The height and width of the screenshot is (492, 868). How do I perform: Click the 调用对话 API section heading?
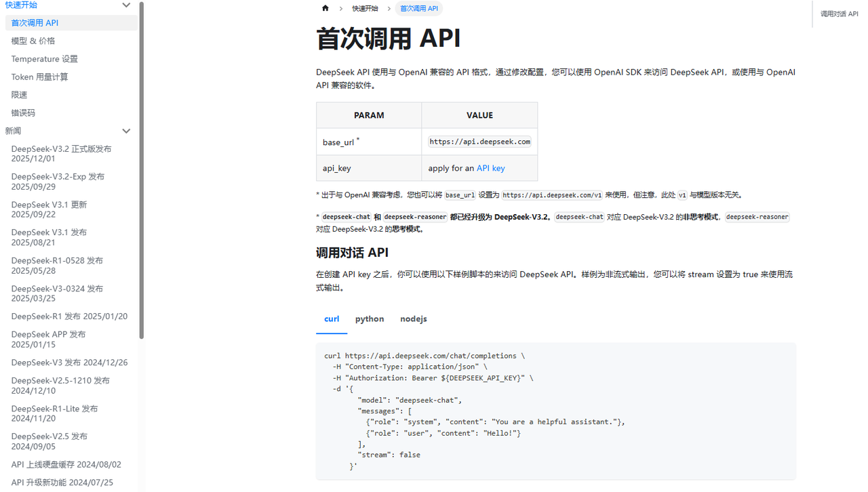352,253
